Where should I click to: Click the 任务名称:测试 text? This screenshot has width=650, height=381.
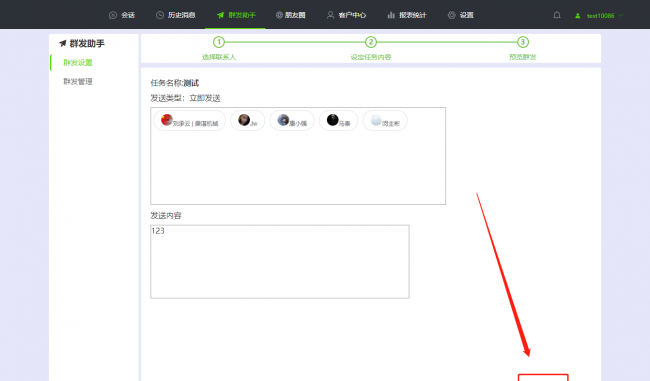click(175, 83)
